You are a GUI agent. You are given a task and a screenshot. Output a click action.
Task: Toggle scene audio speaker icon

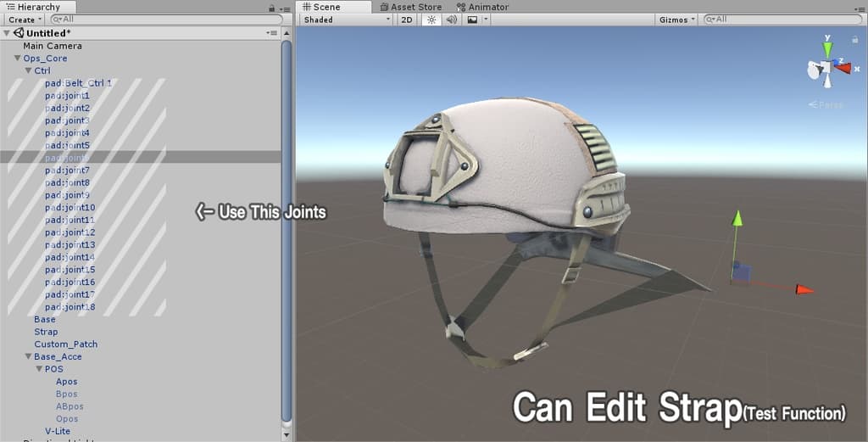(452, 20)
